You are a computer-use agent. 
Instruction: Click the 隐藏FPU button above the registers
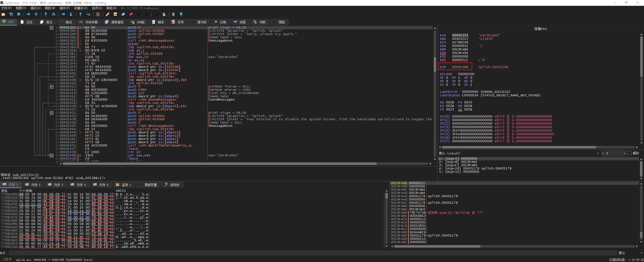coord(540,29)
